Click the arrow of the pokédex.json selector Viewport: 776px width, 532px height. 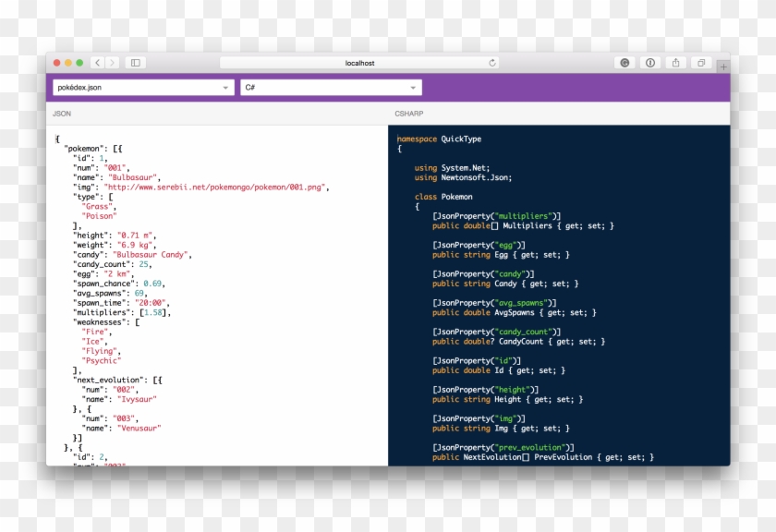tap(225, 88)
